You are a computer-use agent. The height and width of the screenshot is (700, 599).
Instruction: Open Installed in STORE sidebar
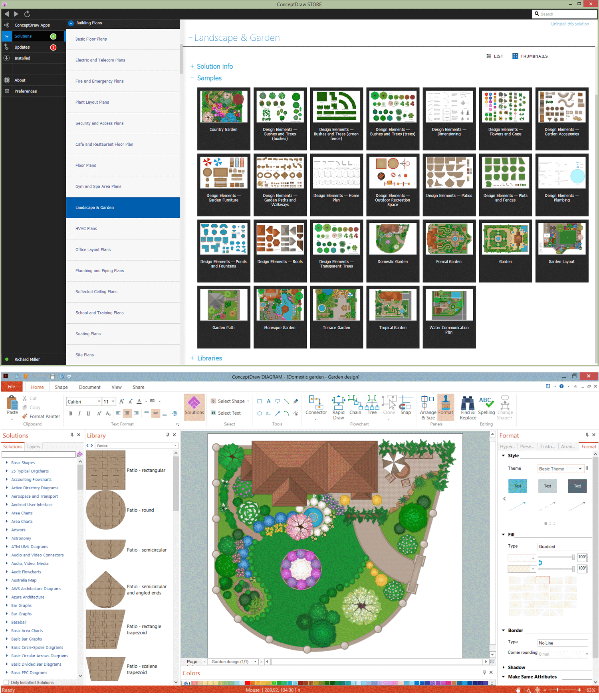(x=34, y=58)
